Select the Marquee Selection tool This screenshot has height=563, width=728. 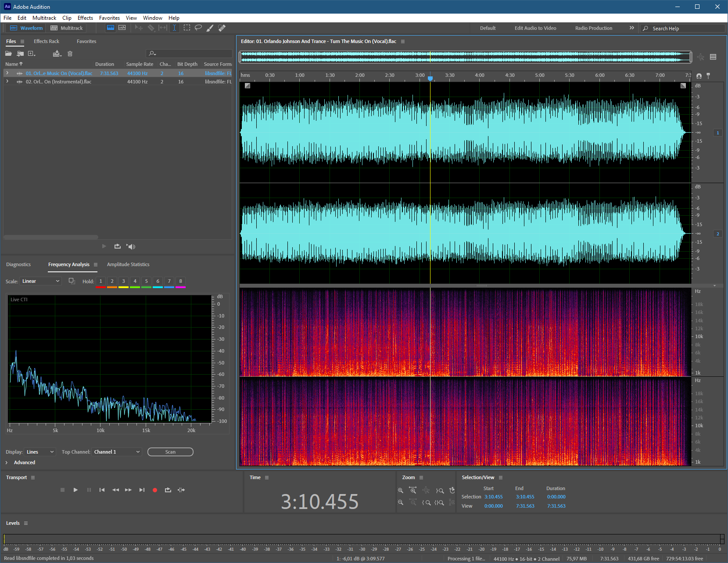coord(187,28)
